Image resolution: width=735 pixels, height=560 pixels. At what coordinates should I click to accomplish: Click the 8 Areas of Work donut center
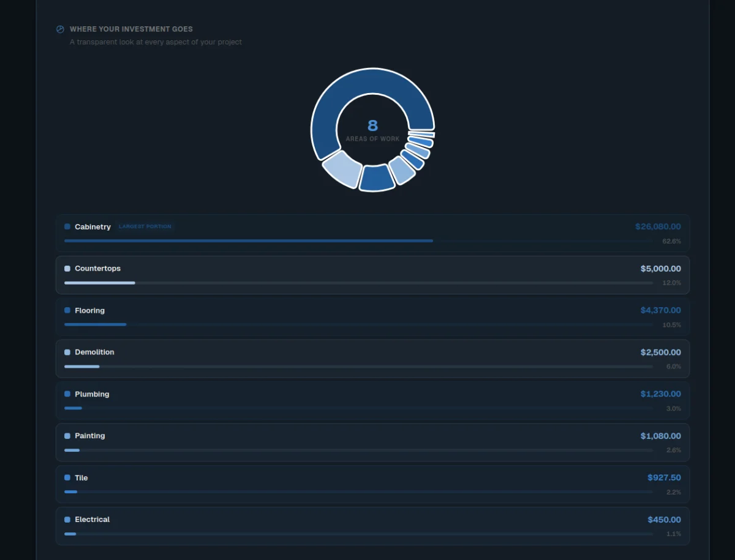372,130
